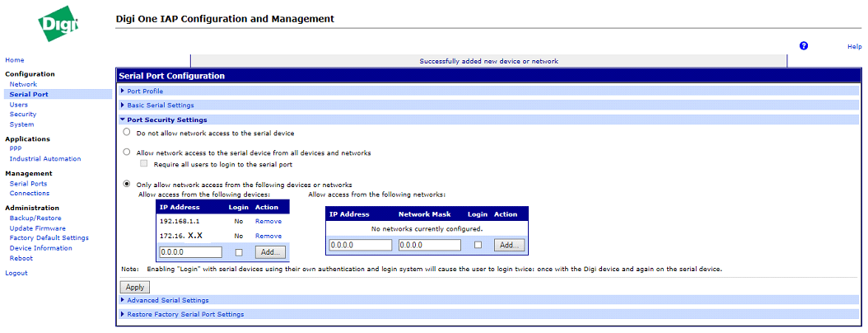Open Backup/Restore page
This screenshot has width=868, height=333.
click(x=35, y=218)
